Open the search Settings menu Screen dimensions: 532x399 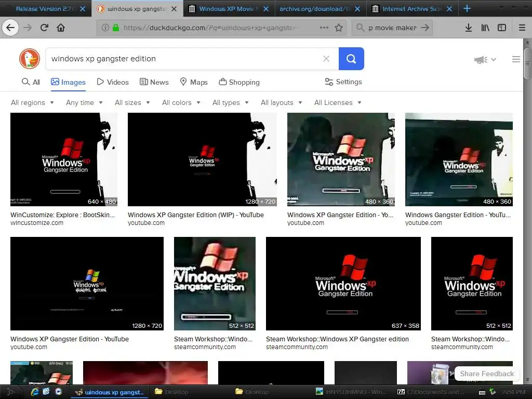pyautogui.click(x=343, y=82)
